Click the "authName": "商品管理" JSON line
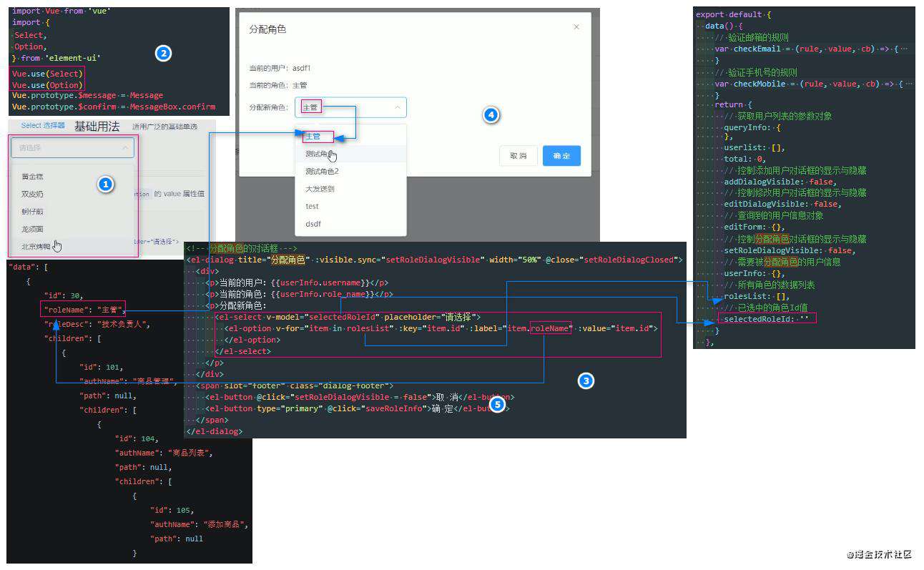The height and width of the screenshot is (570, 924). (127, 381)
